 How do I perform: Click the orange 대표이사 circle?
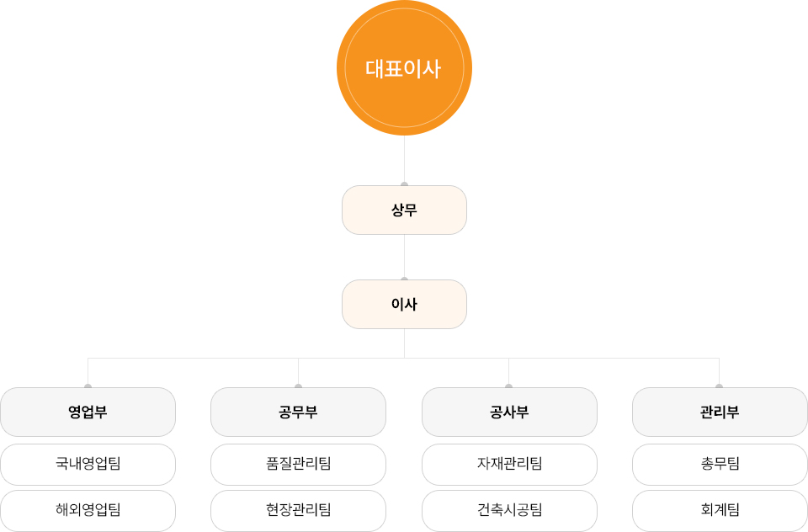click(404, 68)
